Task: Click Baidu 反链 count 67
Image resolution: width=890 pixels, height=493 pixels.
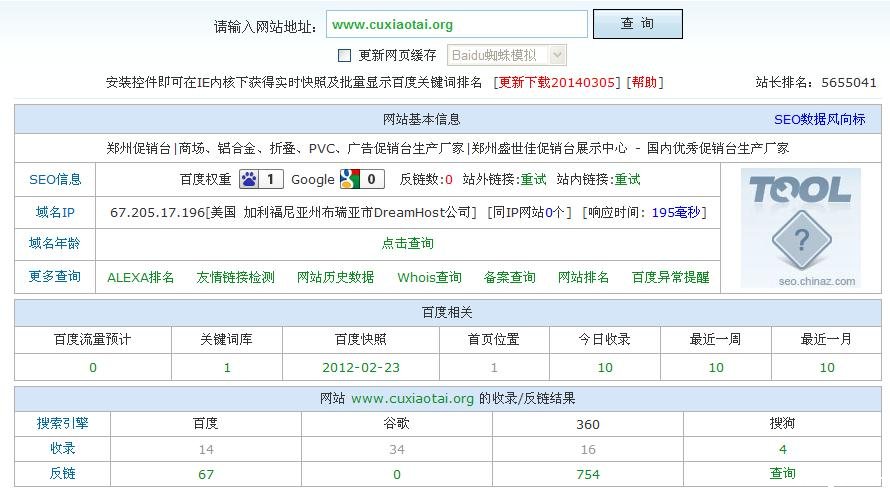Action: pos(206,474)
